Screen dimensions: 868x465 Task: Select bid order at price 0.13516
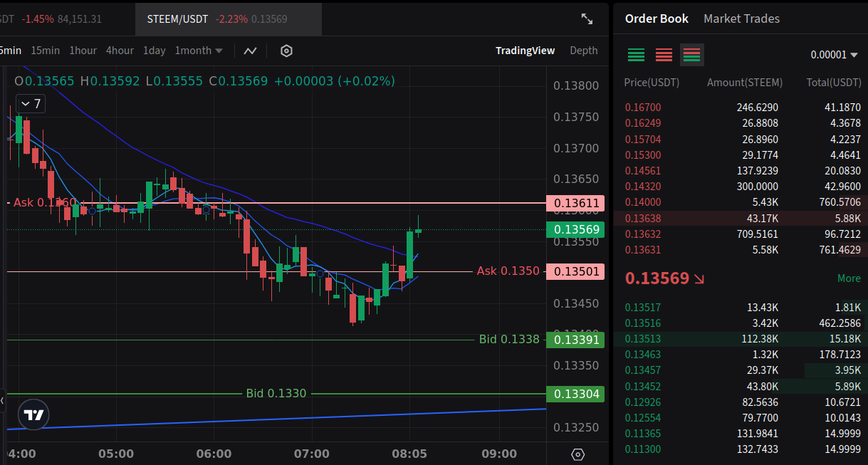(x=741, y=323)
